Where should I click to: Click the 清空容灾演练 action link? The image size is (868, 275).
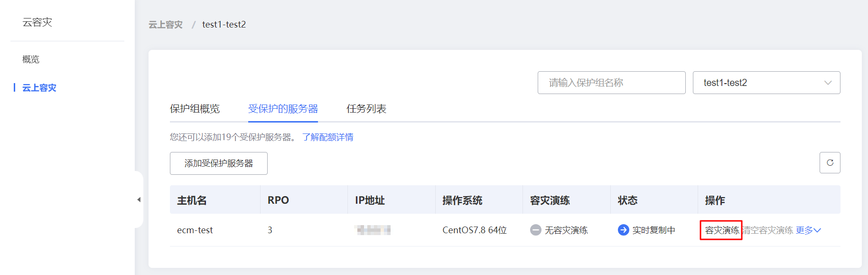(x=768, y=230)
